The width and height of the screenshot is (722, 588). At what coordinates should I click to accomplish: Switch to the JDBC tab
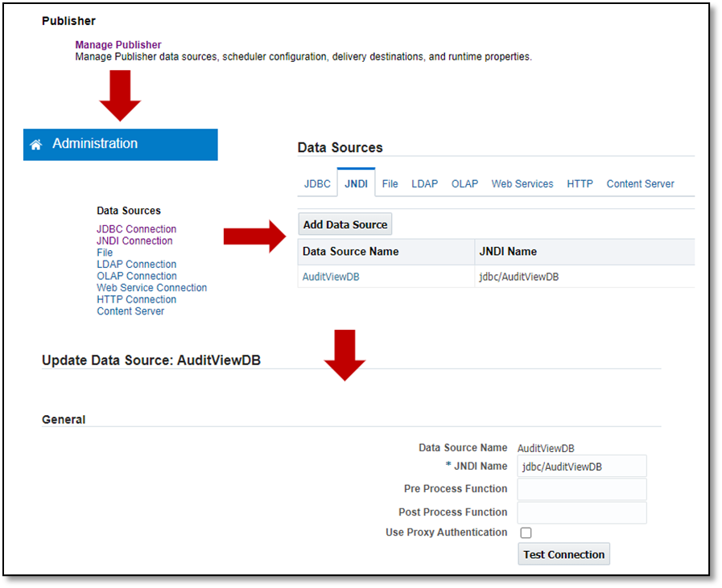pyautogui.click(x=317, y=183)
